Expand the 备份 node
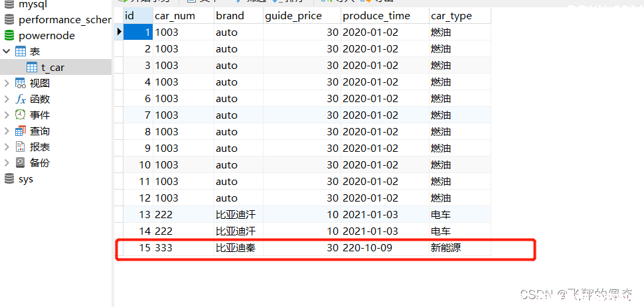Screen dimensions: 644x307 (6, 162)
